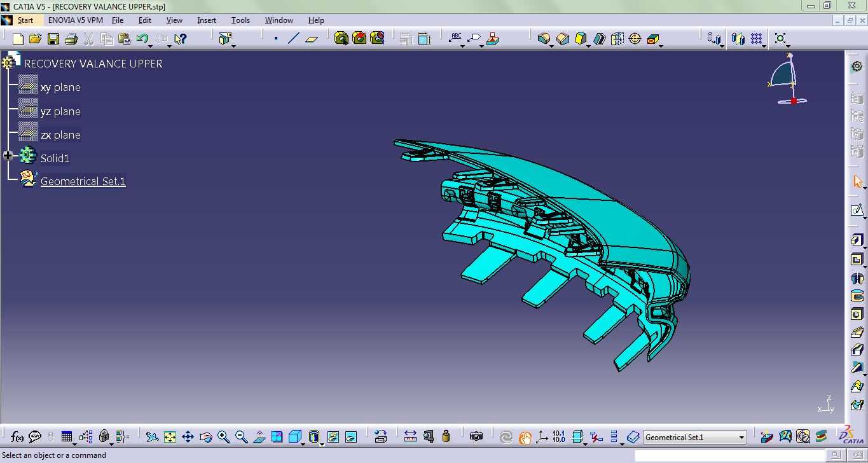The image size is (868, 463).
Task: Open the Tools menu
Action: (240, 20)
